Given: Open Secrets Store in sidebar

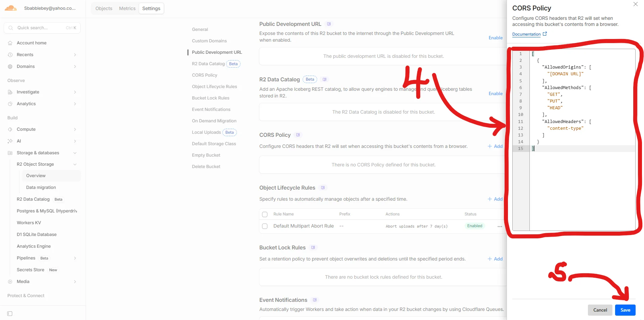Looking at the screenshot, I should click(x=31, y=270).
